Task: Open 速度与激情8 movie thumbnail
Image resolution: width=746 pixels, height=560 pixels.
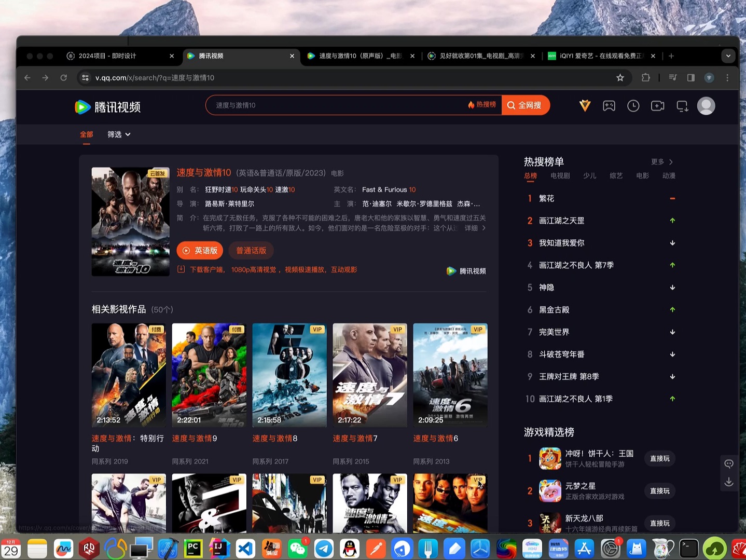Action: 289,375
